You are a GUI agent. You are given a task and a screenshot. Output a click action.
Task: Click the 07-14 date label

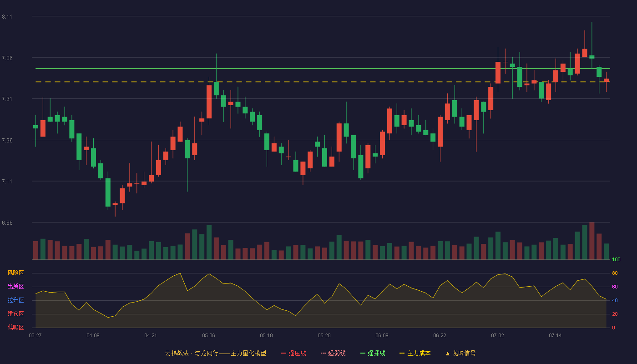click(x=555, y=335)
